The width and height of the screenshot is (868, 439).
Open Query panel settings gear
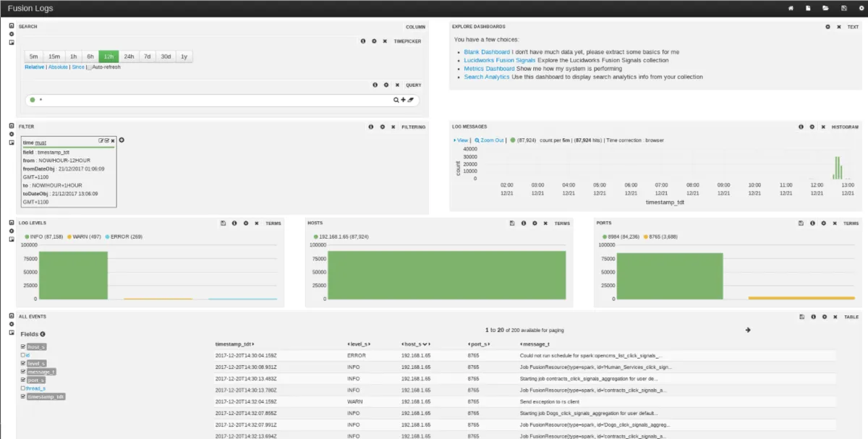[x=386, y=85]
